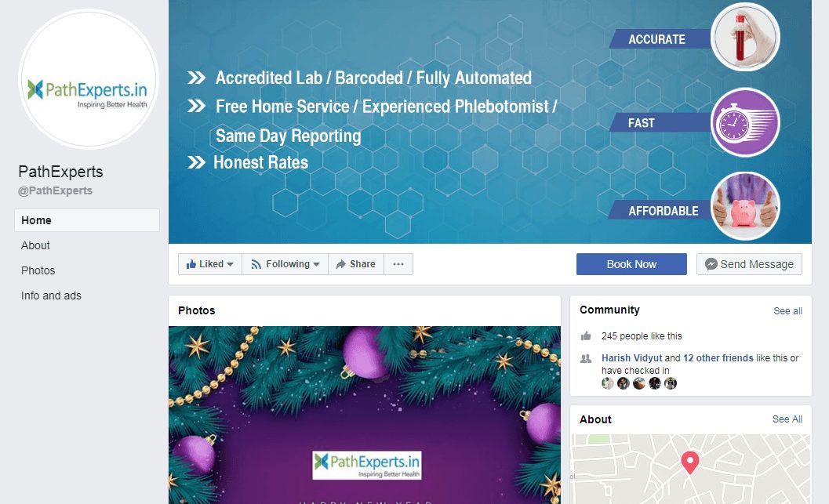This screenshot has width=829, height=504.
Task: Expand the Following dropdown arrow
Action: point(316,264)
